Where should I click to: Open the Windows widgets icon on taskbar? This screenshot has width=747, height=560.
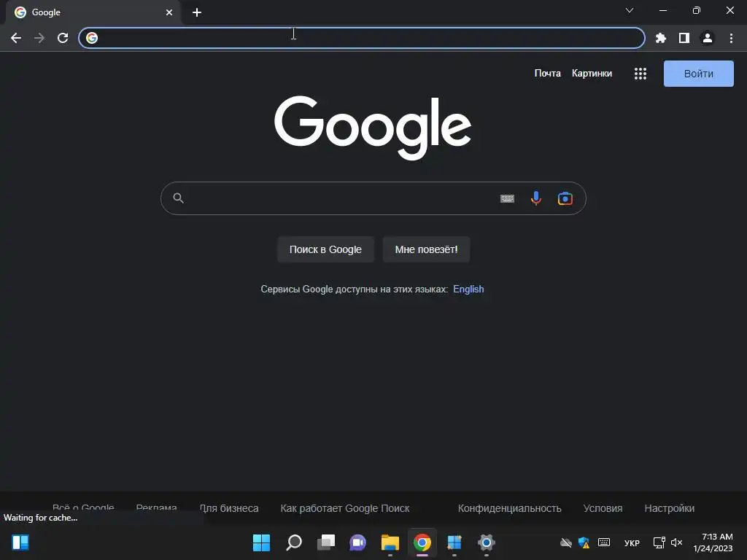coord(20,542)
